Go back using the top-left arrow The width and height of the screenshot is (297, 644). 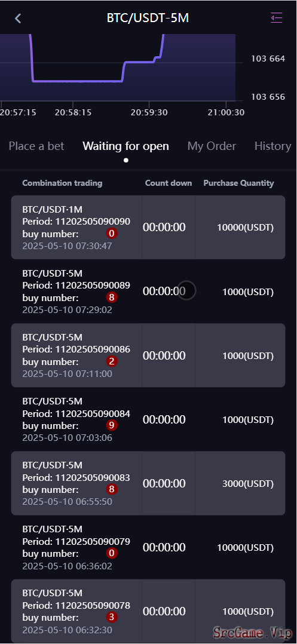[x=18, y=18]
